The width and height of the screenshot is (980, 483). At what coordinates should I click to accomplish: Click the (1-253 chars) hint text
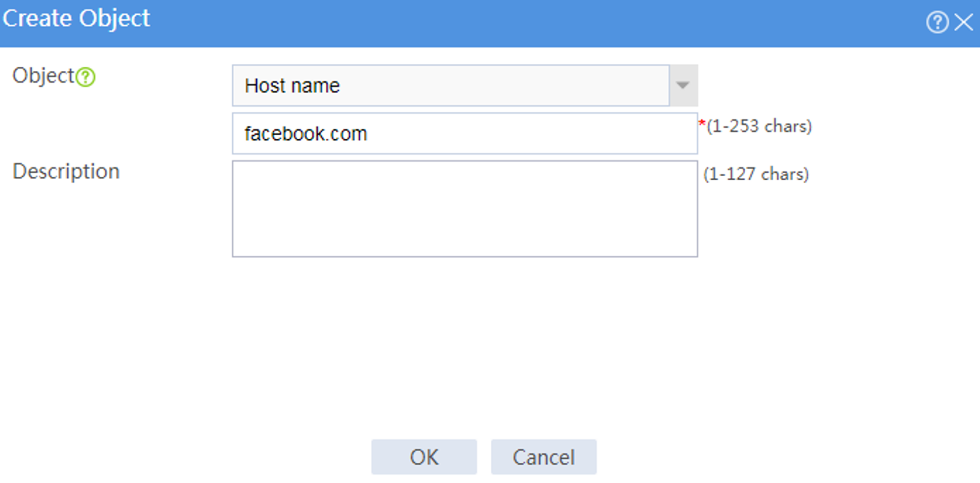coord(759,126)
